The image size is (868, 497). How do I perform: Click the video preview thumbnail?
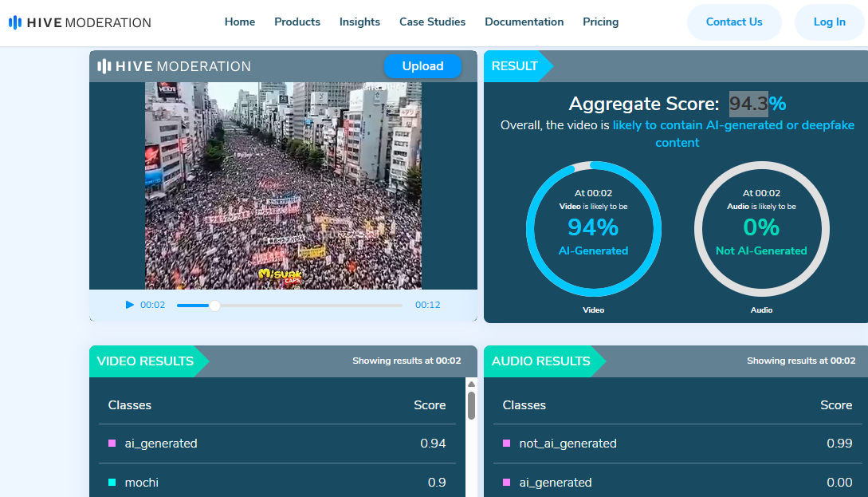(x=283, y=185)
